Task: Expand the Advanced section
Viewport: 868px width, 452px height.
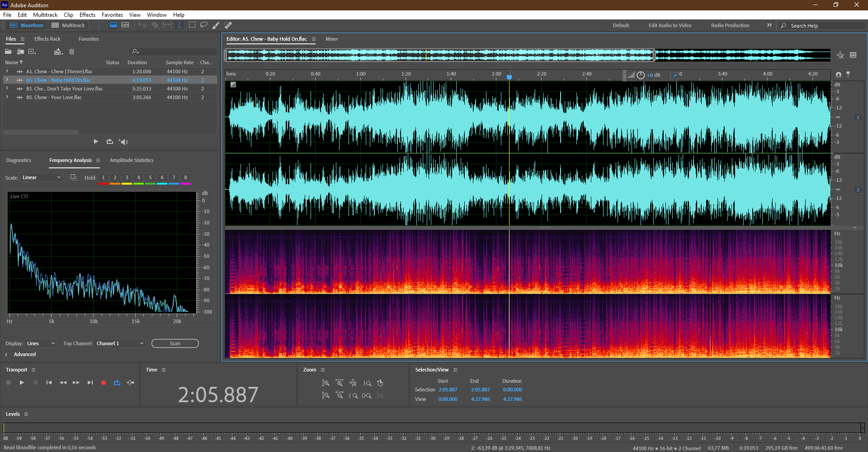Action: tap(6, 354)
